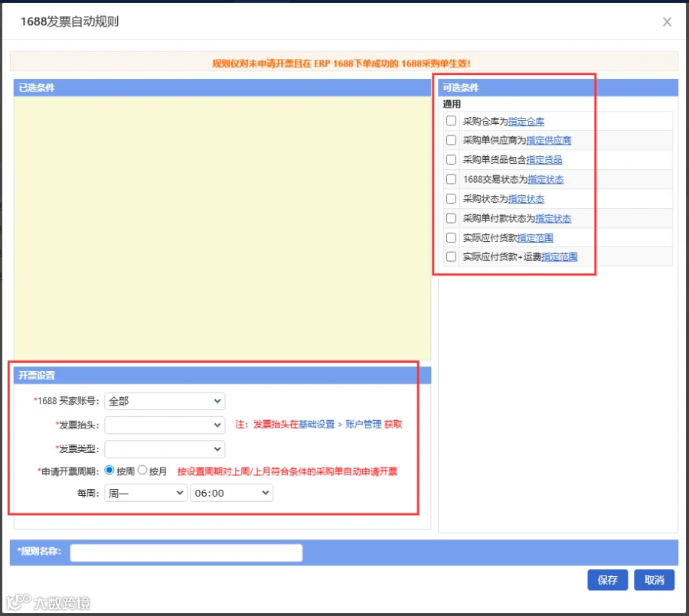
Task: Click the 通用 category label
Action: point(452,104)
